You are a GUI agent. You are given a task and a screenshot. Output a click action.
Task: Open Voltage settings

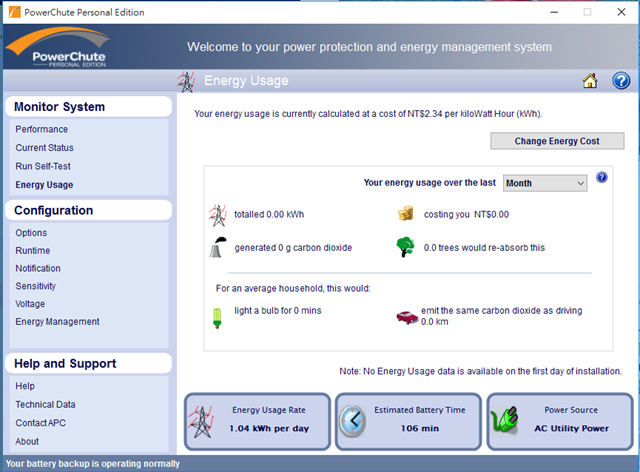30,304
